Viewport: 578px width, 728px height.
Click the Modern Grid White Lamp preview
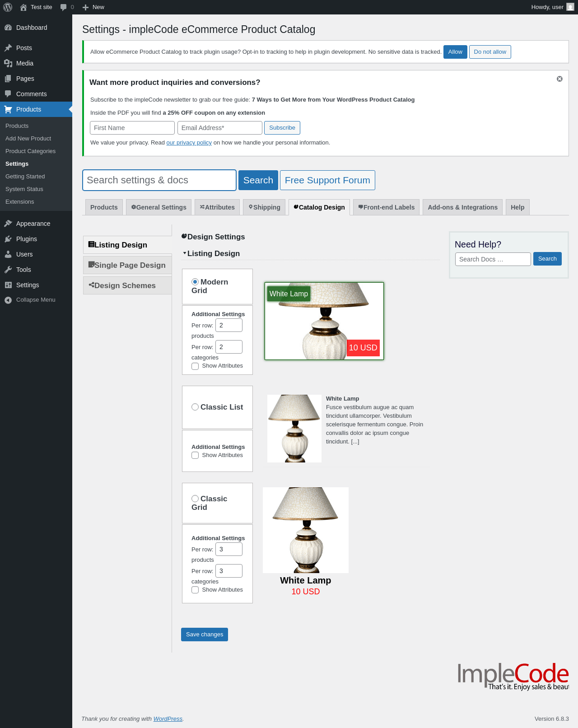click(x=324, y=321)
